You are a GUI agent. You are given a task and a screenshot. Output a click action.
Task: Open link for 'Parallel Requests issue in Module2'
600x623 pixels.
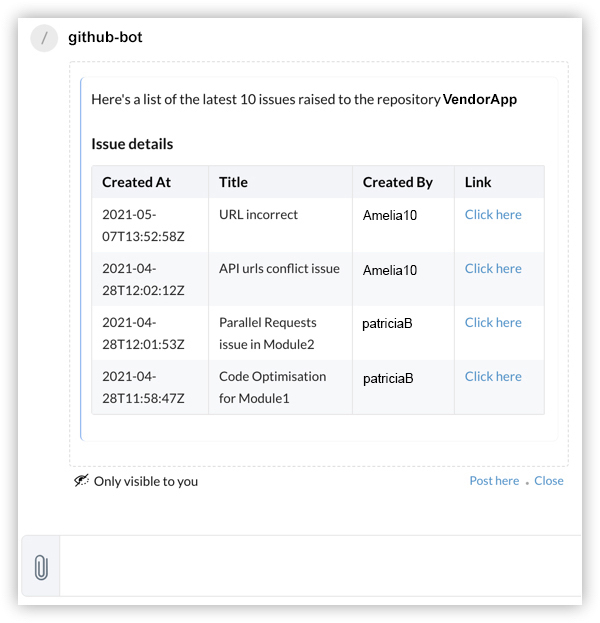coord(493,322)
